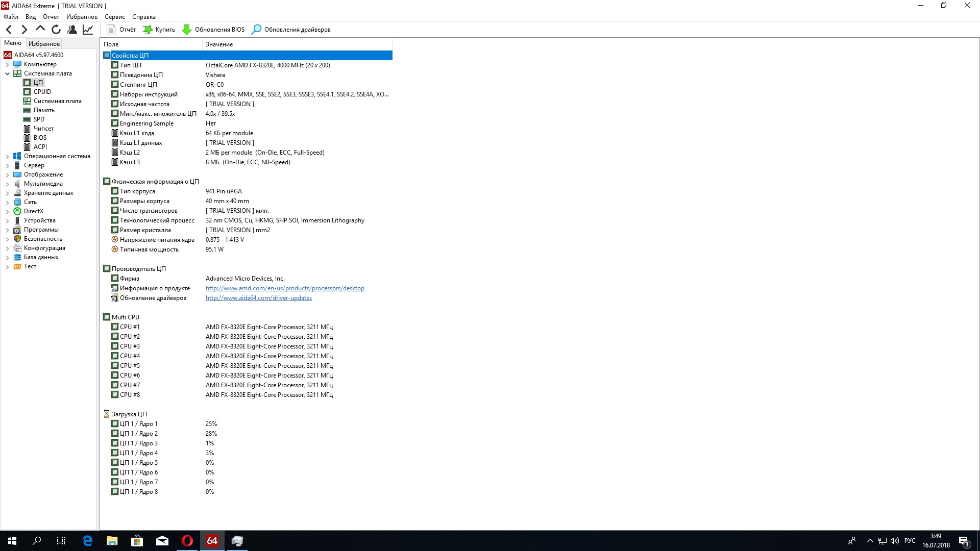The image size is (980, 551).
Task: Select ACPI in the tree
Action: coord(40,147)
